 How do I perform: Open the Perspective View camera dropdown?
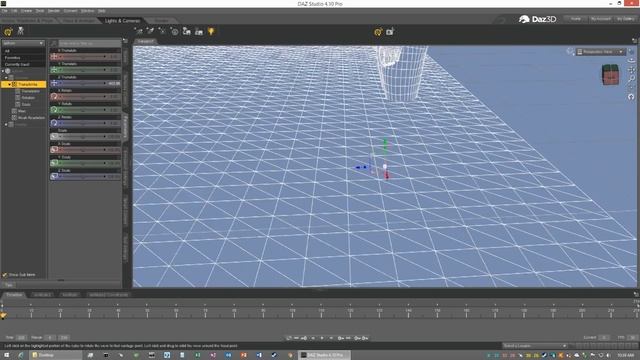click(600, 52)
